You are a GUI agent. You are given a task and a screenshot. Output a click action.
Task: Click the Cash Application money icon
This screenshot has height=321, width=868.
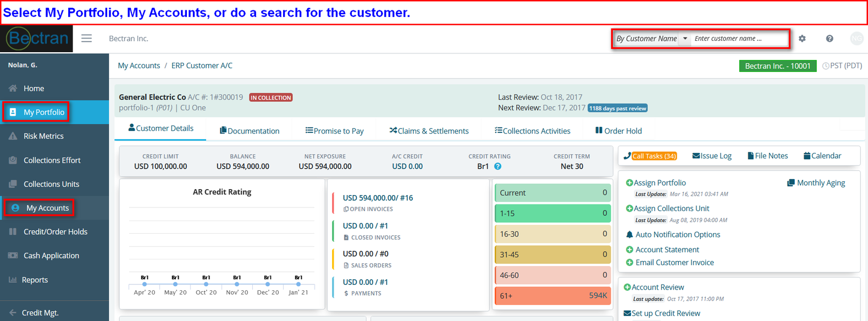(x=13, y=256)
